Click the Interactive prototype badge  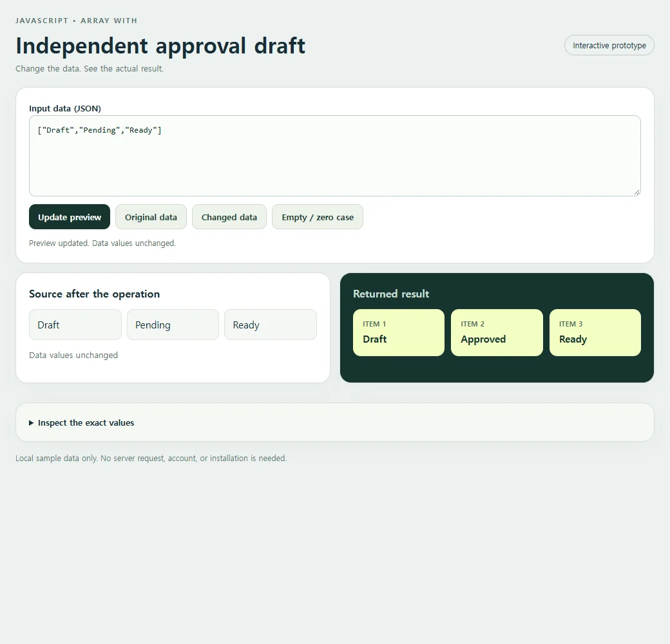609,45
